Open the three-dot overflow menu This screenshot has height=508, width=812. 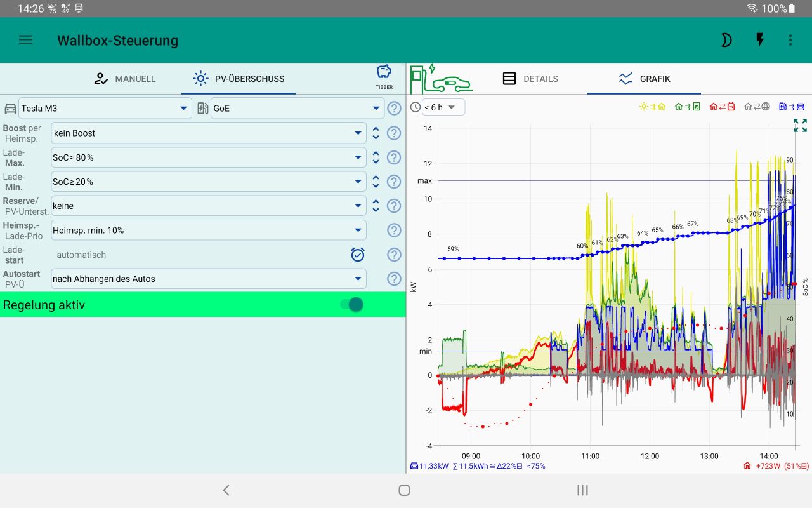(790, 39)
